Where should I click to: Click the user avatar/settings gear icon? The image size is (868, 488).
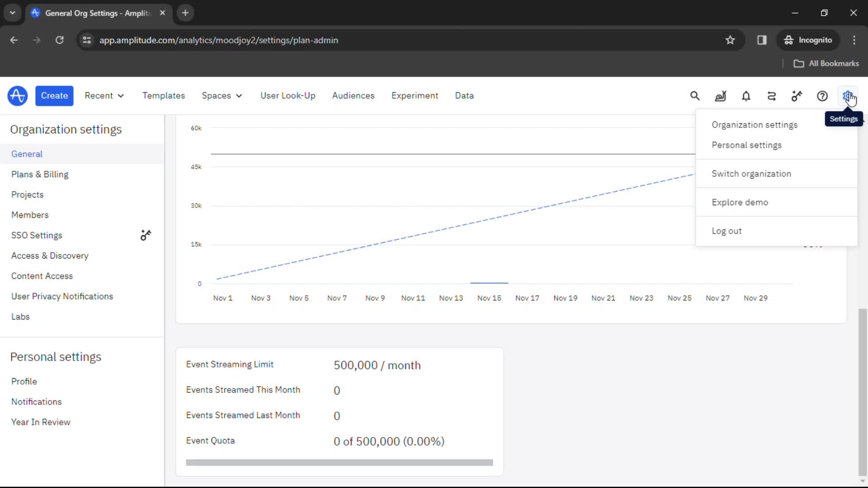pyautogui.click(x=848, y=95)
